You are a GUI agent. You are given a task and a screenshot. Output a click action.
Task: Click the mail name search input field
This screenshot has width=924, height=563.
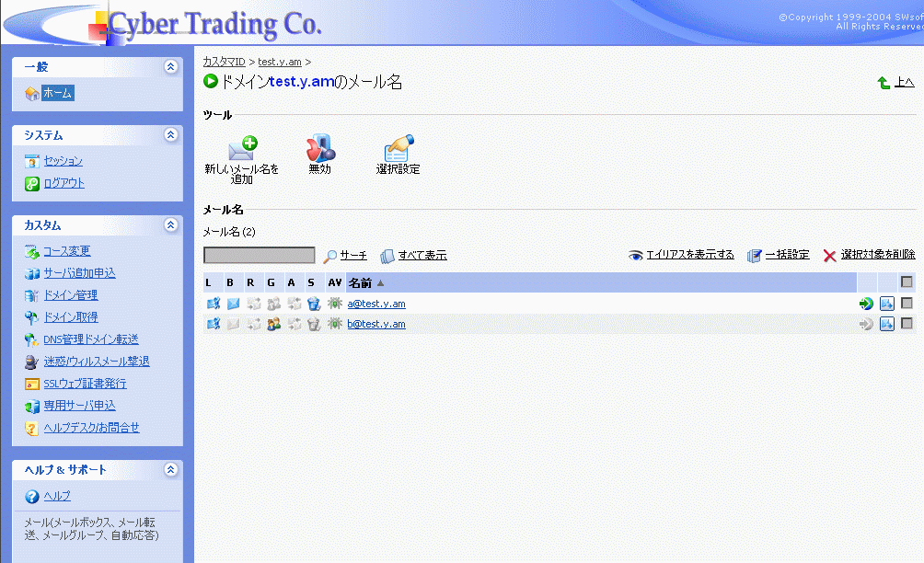tap(259, 256)
